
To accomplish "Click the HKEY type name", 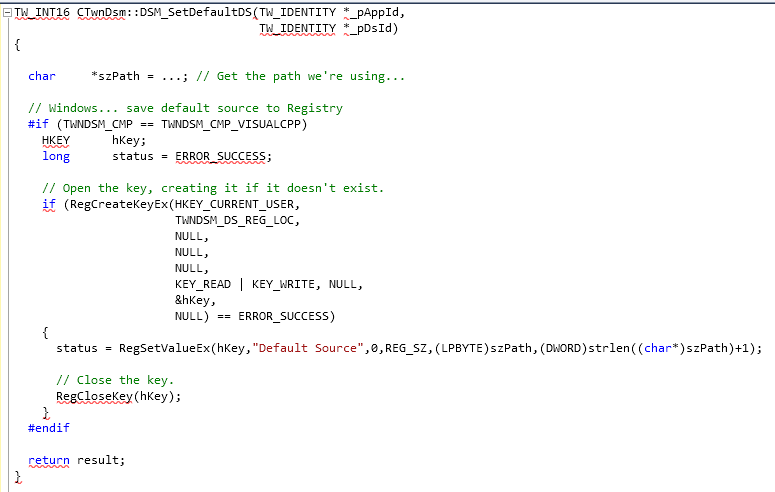I will click(56, 140).
